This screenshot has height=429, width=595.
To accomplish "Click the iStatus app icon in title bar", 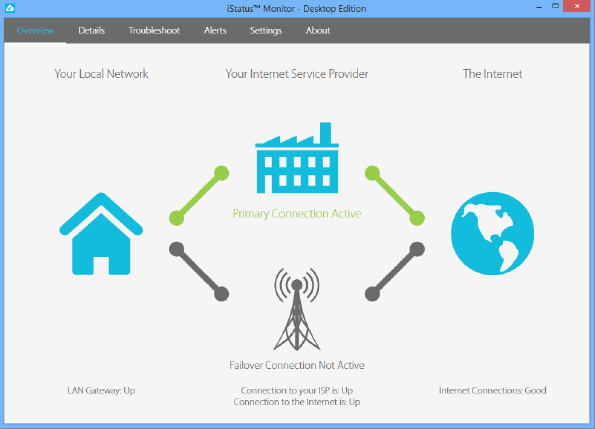I will (x=10, y=8).
